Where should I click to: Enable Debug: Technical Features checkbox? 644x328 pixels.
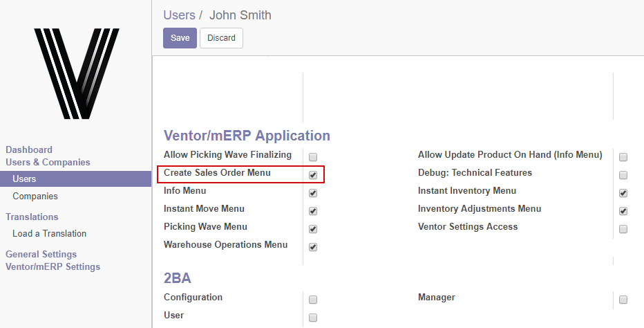click(623, 175)
